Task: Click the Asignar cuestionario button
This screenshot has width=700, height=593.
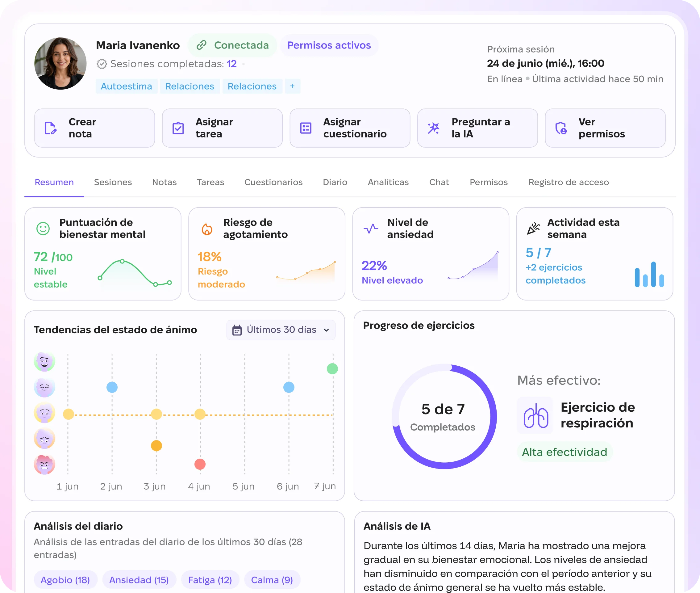Action: pos(350,128)
